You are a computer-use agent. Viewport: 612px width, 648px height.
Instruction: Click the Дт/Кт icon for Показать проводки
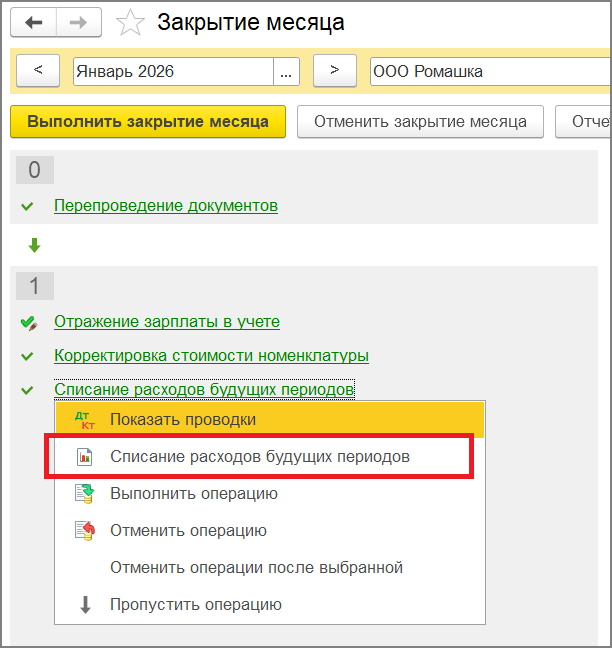(x=85, y=420)
